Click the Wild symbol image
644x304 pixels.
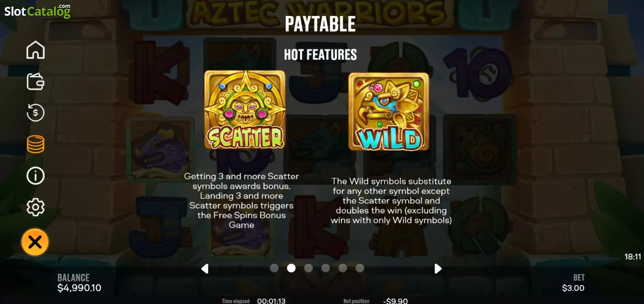(389, 112)
